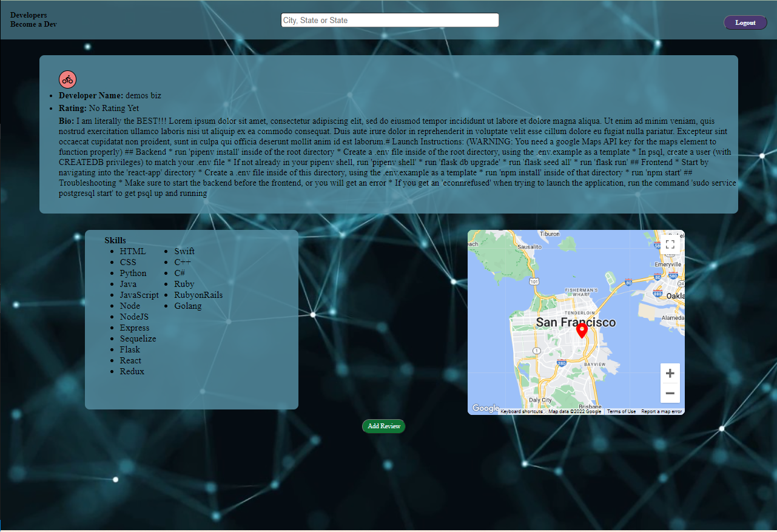Image resolution: width=777 pixels, height=532 pixels.
Task: Select the Python skill entry
Action: [x=133, y=273]
